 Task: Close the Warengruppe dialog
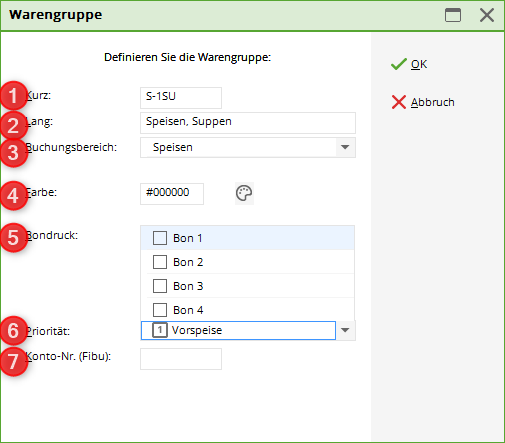pyautogui.click(x=487, y=15)
